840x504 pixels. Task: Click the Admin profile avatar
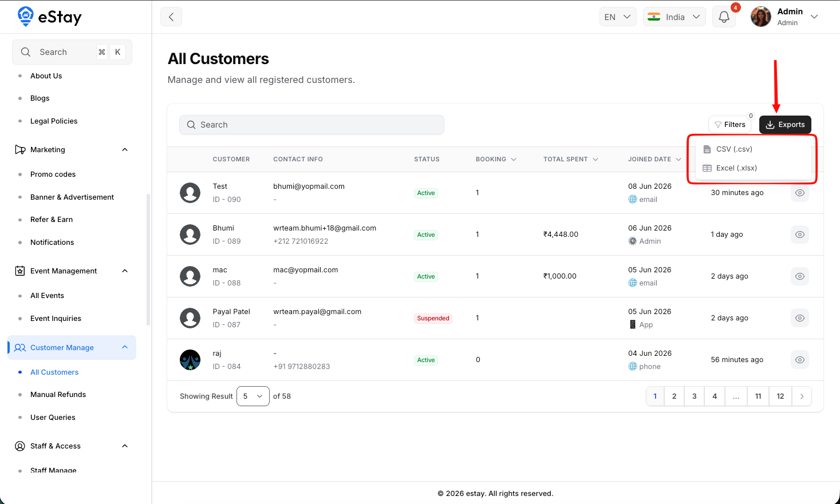[x=761, y=17]
